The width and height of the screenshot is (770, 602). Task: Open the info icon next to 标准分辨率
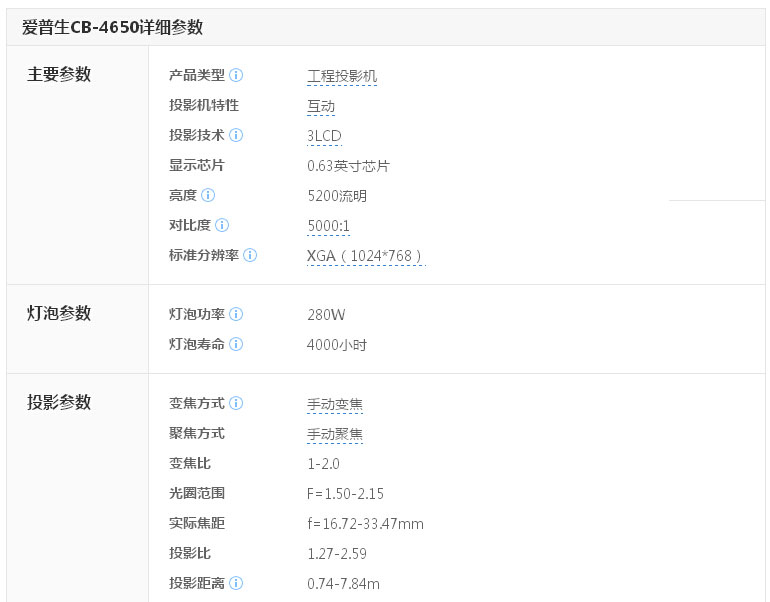[250, 255]
